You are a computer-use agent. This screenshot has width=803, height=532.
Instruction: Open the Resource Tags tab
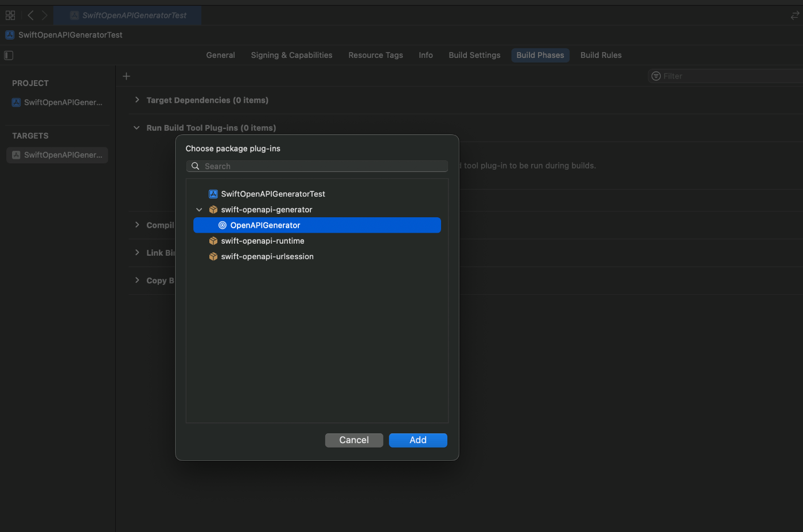click(x=376, y=55)
